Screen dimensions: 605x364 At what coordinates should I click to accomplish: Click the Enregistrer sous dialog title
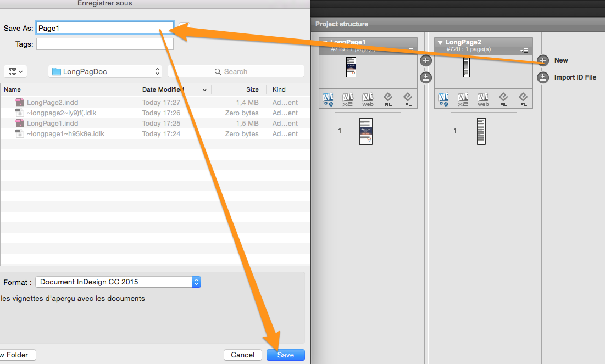click(104, 3)
